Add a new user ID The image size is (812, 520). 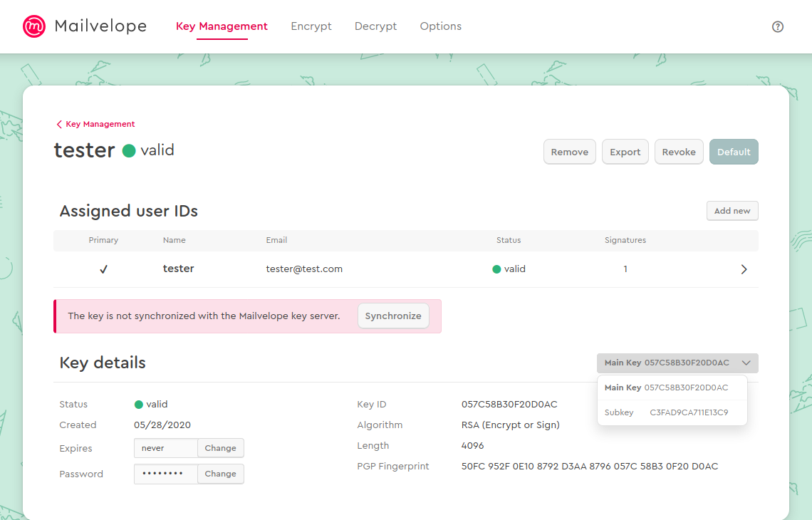coord(732,210)
